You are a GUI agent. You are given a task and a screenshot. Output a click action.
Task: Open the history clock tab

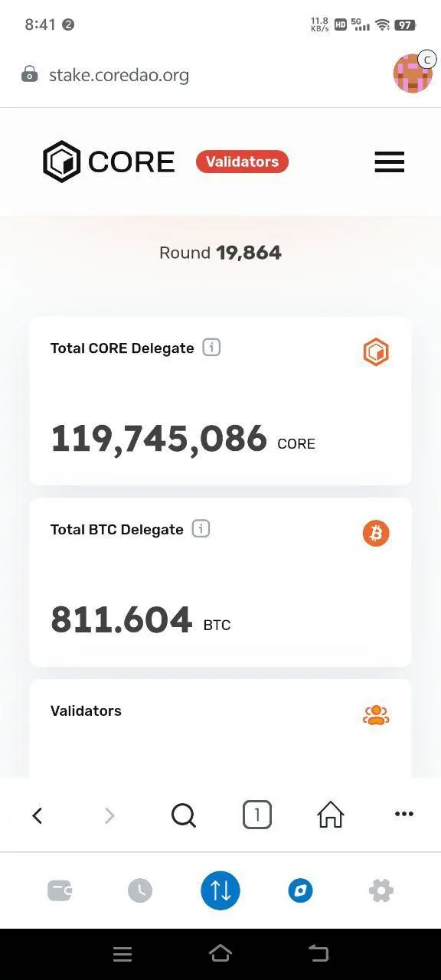coord(140,890)
